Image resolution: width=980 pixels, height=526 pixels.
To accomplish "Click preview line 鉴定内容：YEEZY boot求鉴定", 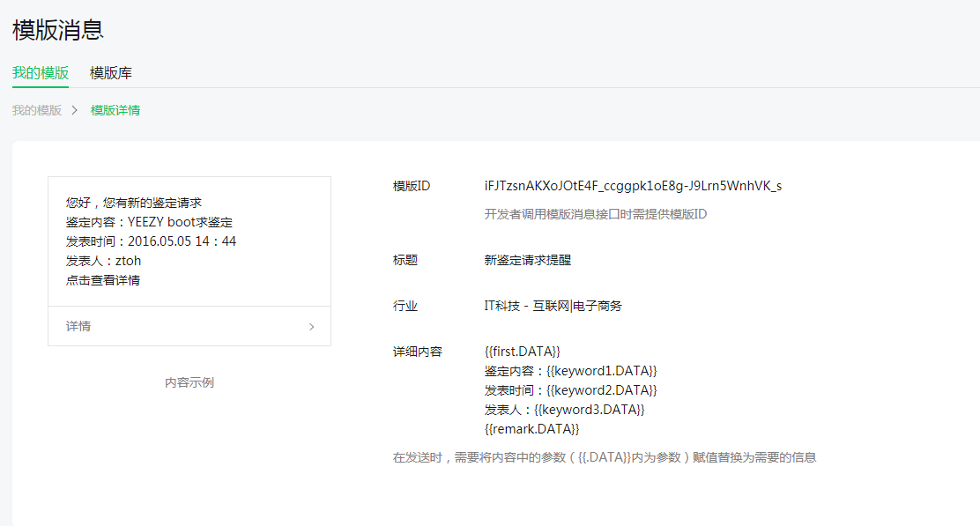I will pos(149,222).
